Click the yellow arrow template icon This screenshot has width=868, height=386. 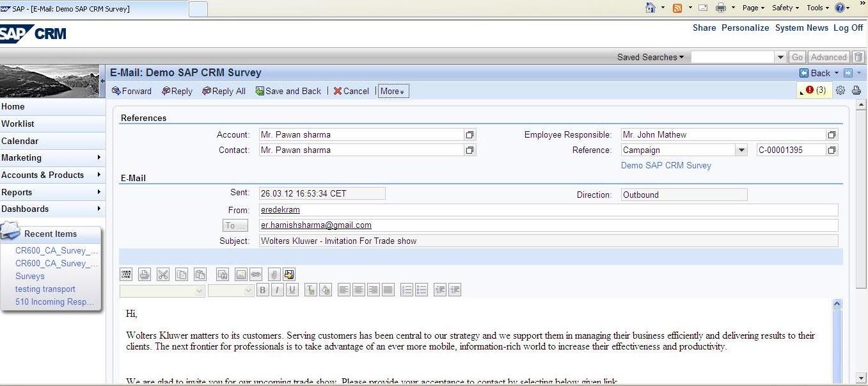pyautogui.click(x=289, y=275)
